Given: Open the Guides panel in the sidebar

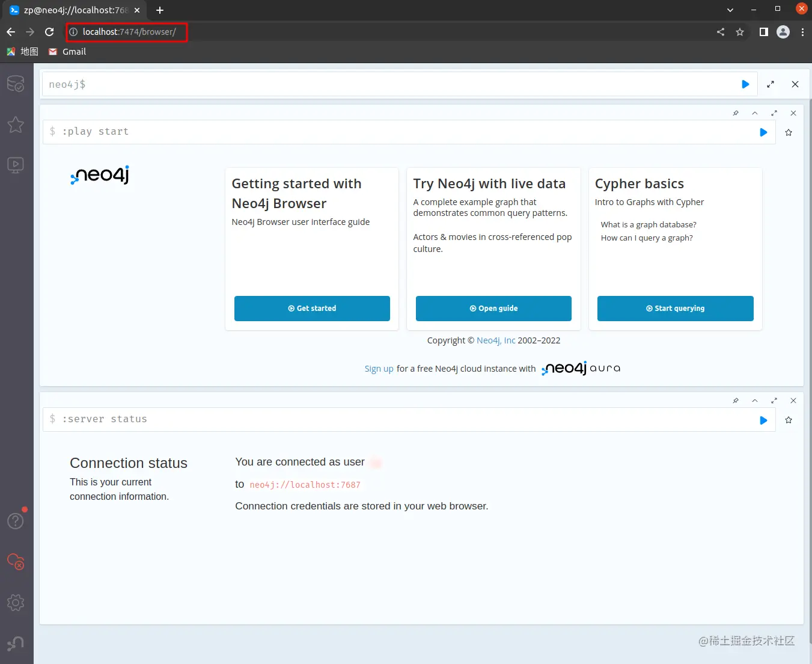Looking at the screenshot, I should 16,165.
